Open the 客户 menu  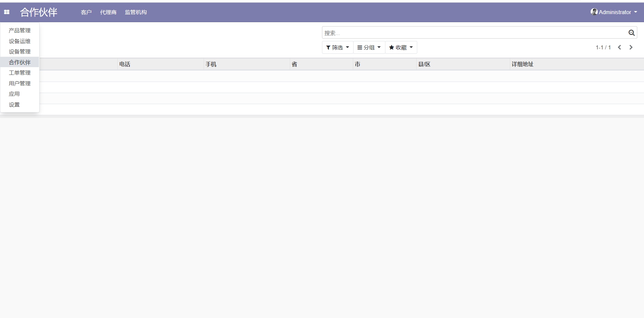[x=86, y=12]
